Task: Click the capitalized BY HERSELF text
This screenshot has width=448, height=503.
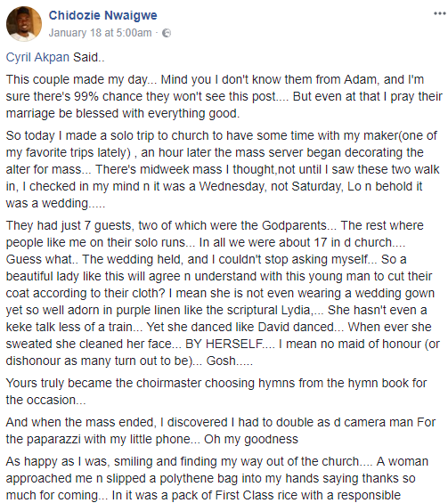Action: (224, 344)
